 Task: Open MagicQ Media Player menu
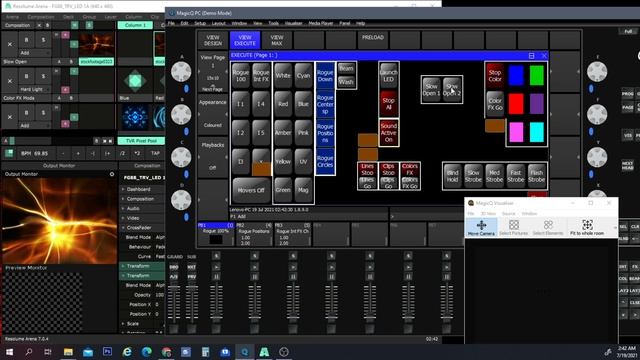(x=321, y=23)
